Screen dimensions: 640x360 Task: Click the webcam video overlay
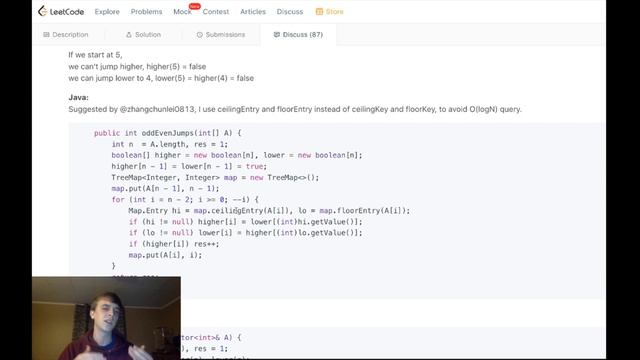(x=107, y=318)
